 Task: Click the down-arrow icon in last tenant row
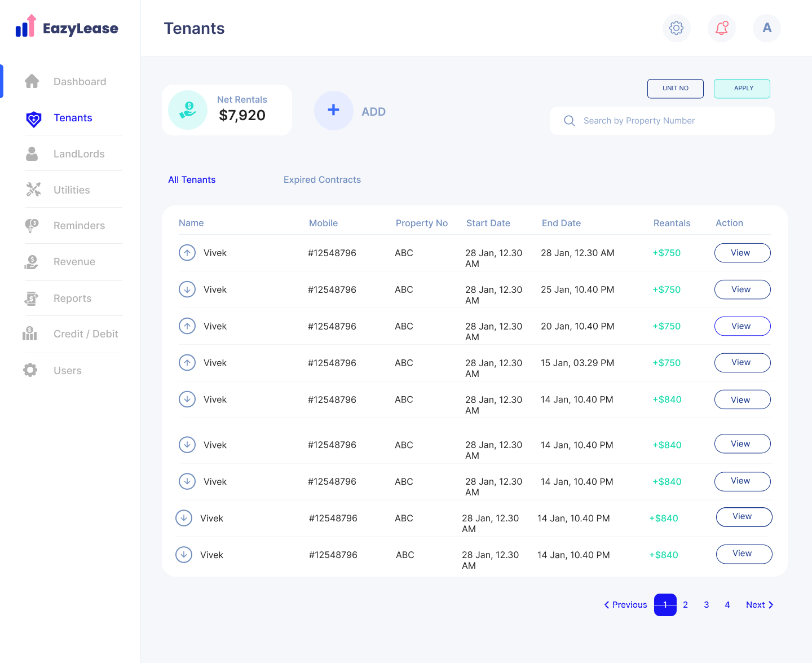click(184, 555)
